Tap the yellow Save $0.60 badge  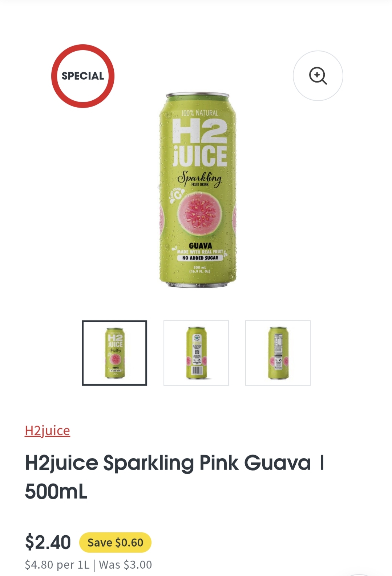(x=115, y=543)
